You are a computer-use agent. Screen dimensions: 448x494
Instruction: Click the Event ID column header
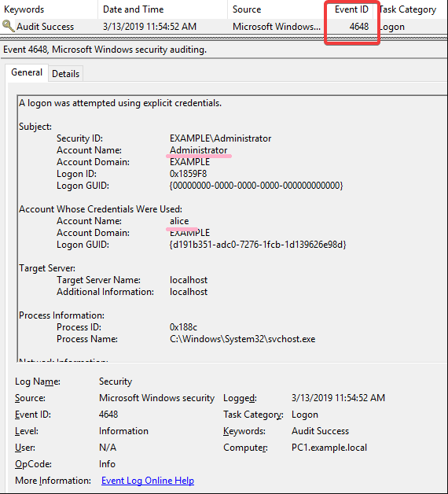click(351, 9)
